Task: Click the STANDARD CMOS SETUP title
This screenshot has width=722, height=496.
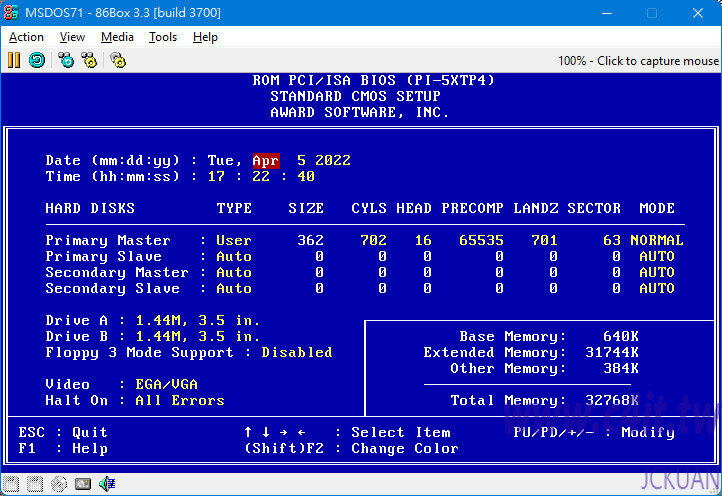Action: (x=355, y=96)
